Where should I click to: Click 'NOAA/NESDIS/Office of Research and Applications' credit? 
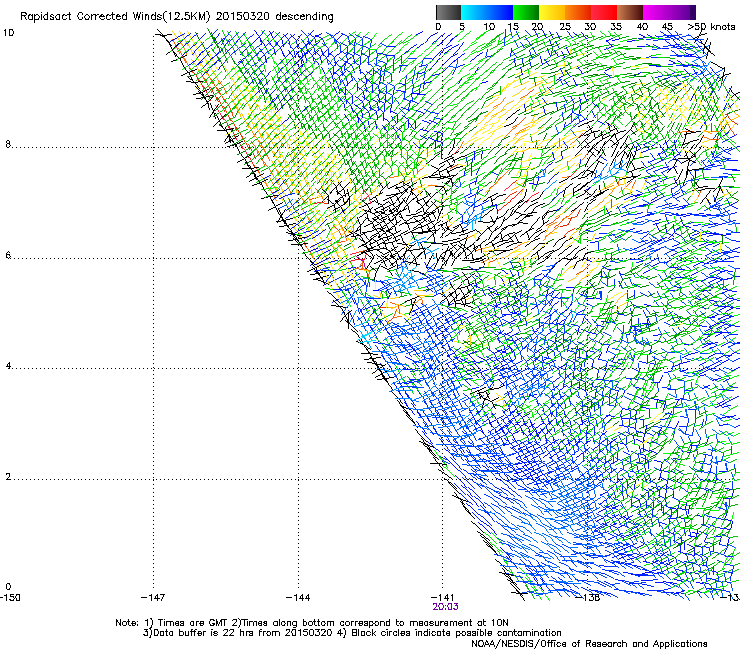click(x=589, y=644)
